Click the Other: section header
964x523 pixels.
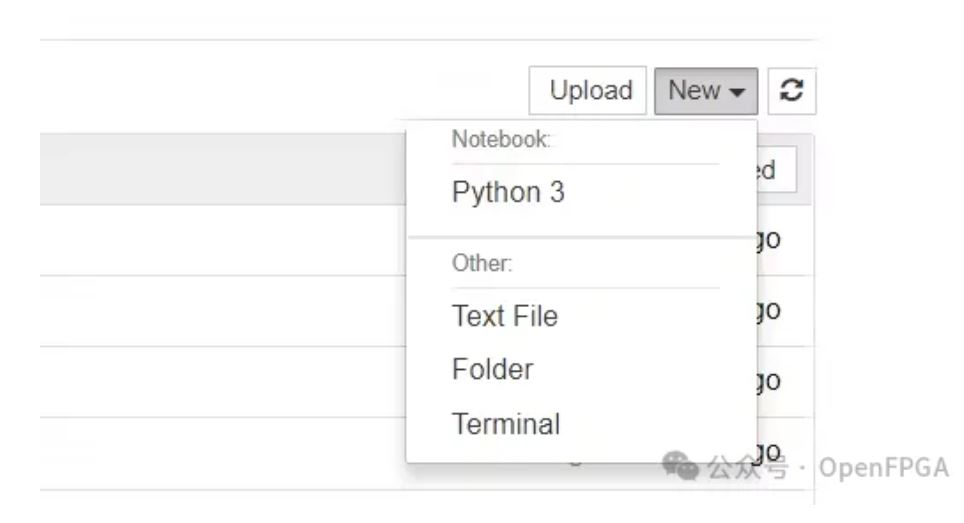pos(482,264)
